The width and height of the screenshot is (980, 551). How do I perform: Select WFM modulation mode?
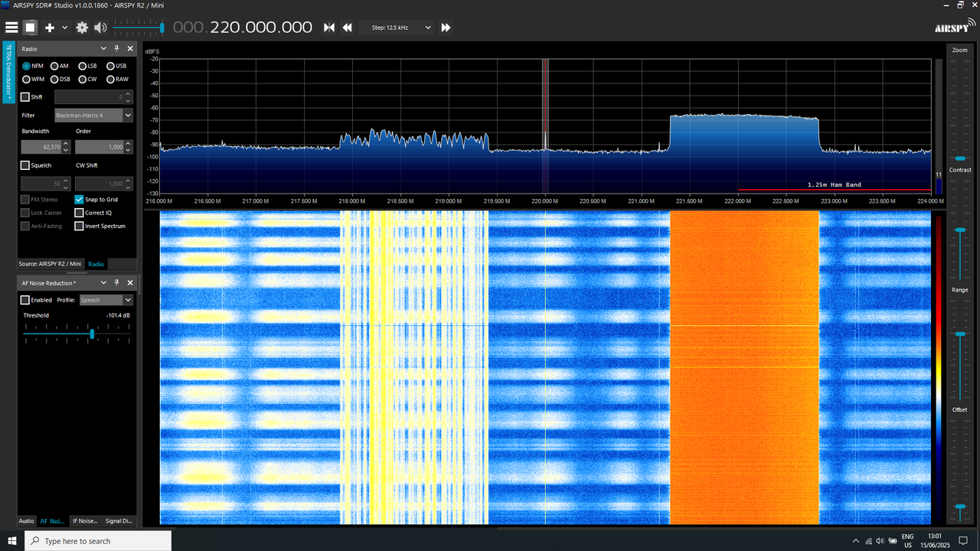[34, 79]
